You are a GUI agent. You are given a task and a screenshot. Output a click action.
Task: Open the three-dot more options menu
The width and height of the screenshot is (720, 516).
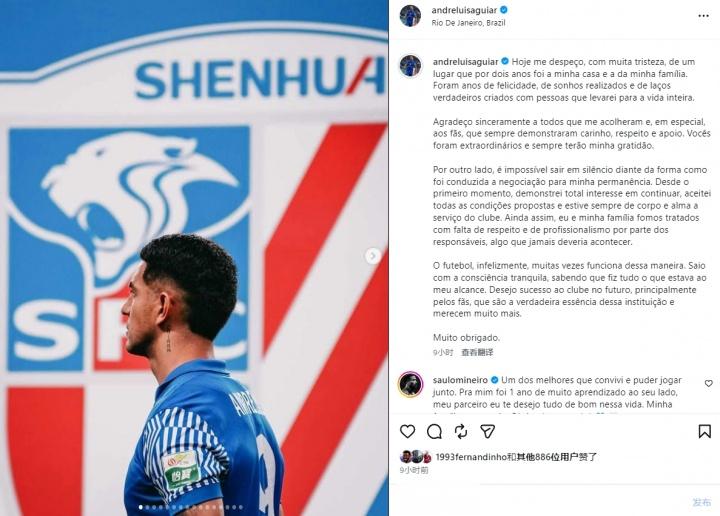[x=703, y=16]
